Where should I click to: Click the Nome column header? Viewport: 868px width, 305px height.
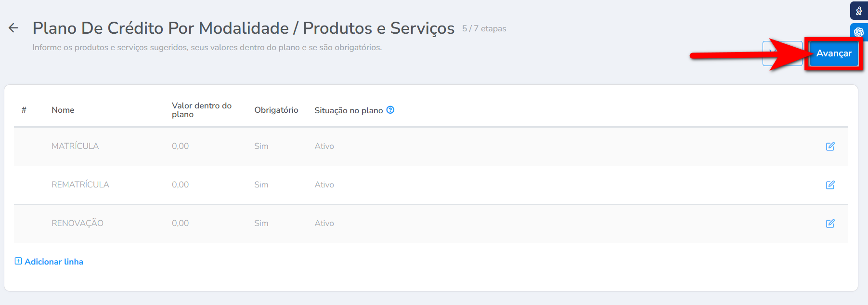[63, 110]
